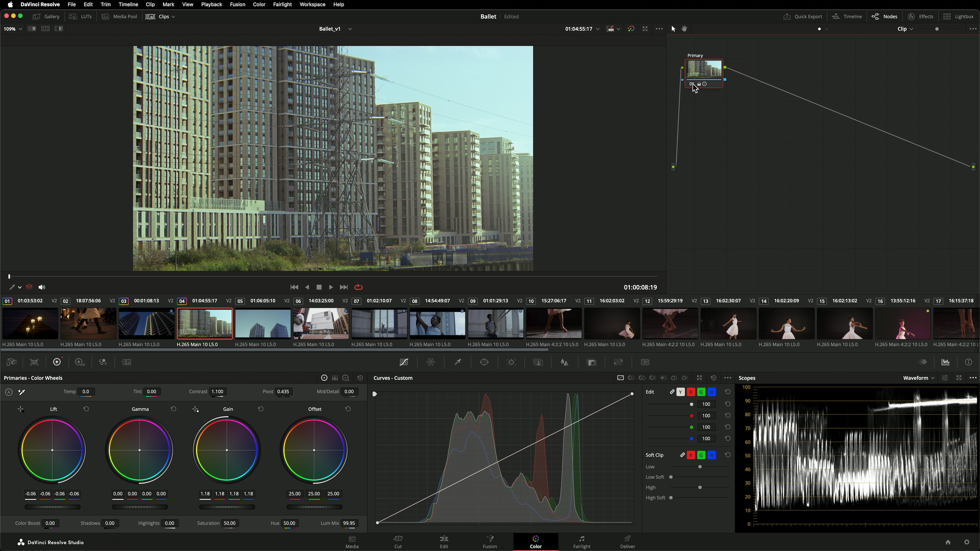
Task: Toggle the red channel edit button
Action: tap(691, 392)
